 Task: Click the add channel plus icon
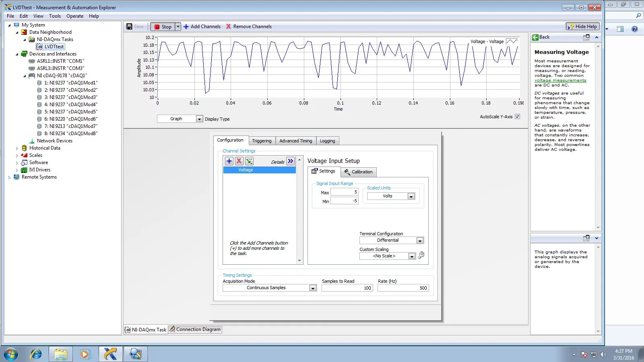[229, 161]
